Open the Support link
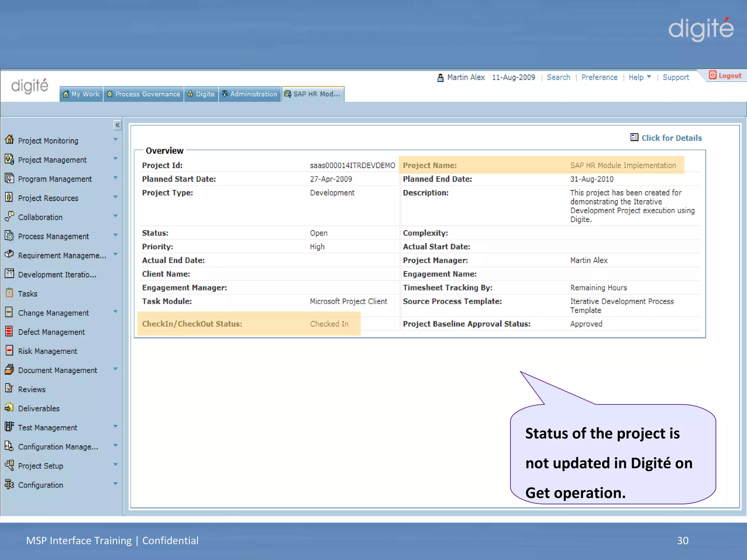This screenshot has width=747, height=560. click(x=676, y=77)
